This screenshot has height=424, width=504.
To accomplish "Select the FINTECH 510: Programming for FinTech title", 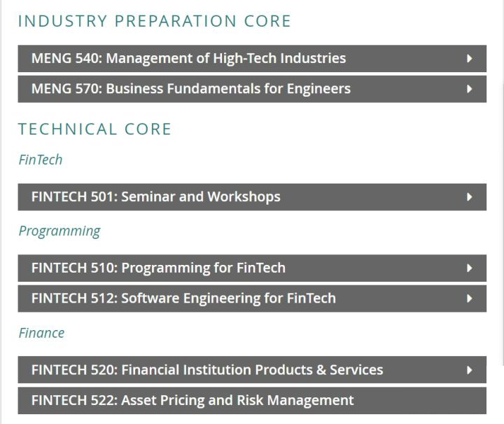I will point(158,268).
